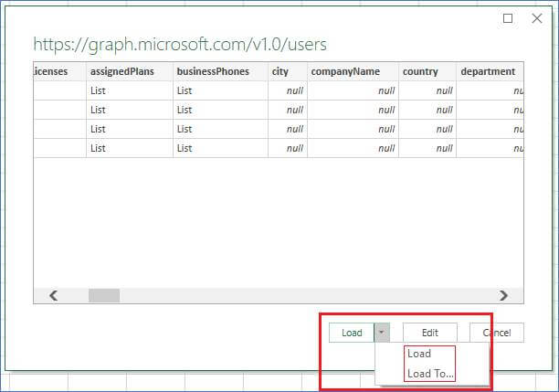Close the preview dialog
Screen dimensions: 559x392
[537, 18]
